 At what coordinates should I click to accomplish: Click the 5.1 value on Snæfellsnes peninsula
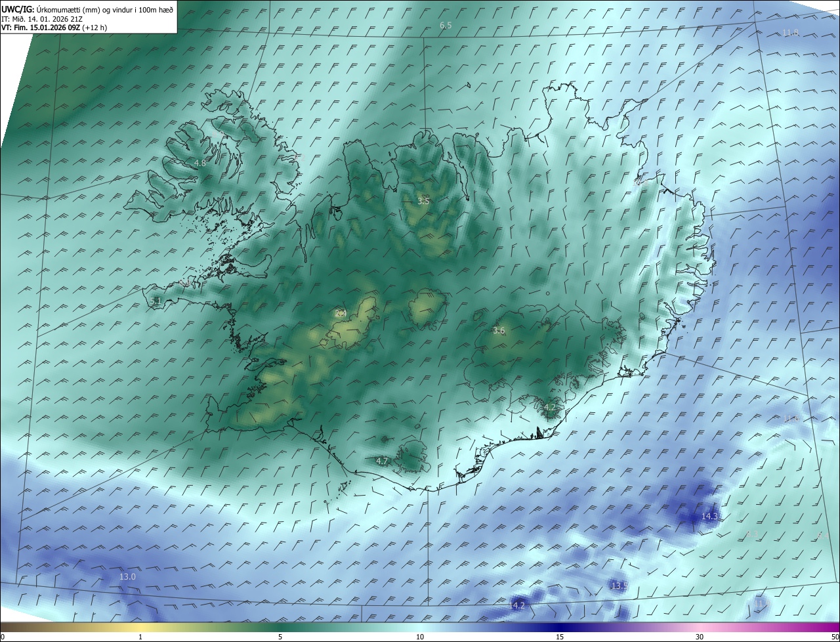[156, 301]
